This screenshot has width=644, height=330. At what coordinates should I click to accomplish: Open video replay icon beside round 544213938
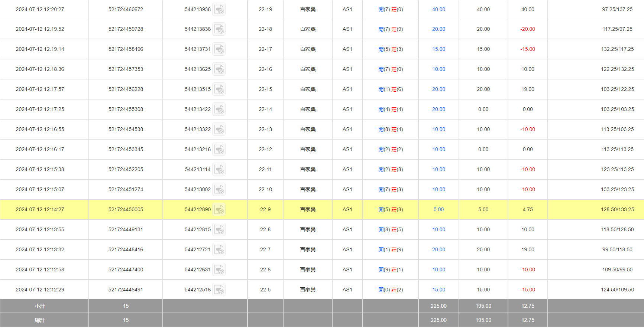tap(219, 10)
